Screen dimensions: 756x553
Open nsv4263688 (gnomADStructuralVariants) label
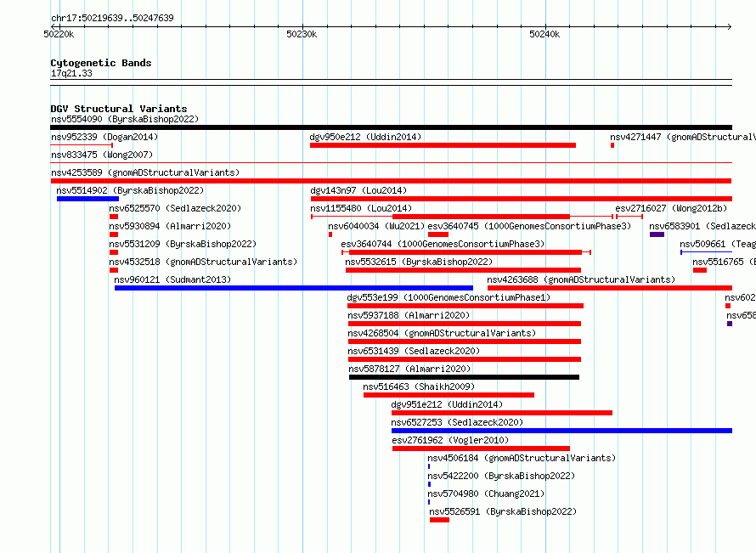click(581, 279)
